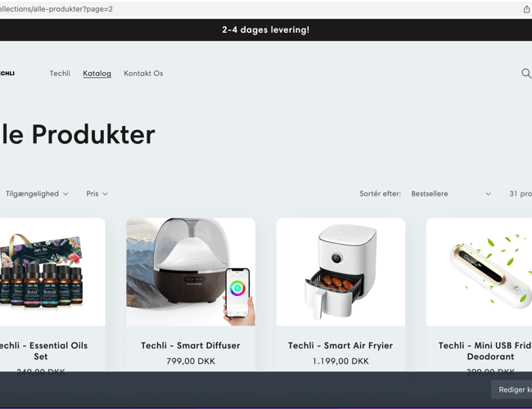Click the Mini USB Fridge Deodorant title

pyautogui.click(x=485, y=351)
